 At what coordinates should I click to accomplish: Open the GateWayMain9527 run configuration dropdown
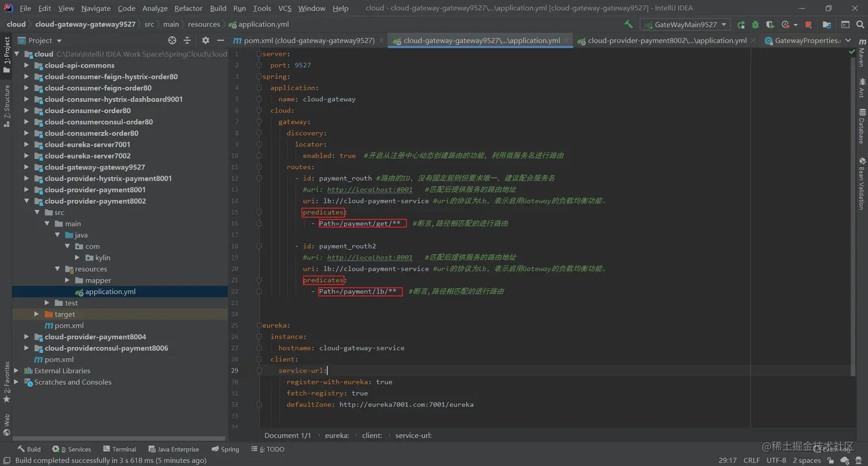coord(685,25)
